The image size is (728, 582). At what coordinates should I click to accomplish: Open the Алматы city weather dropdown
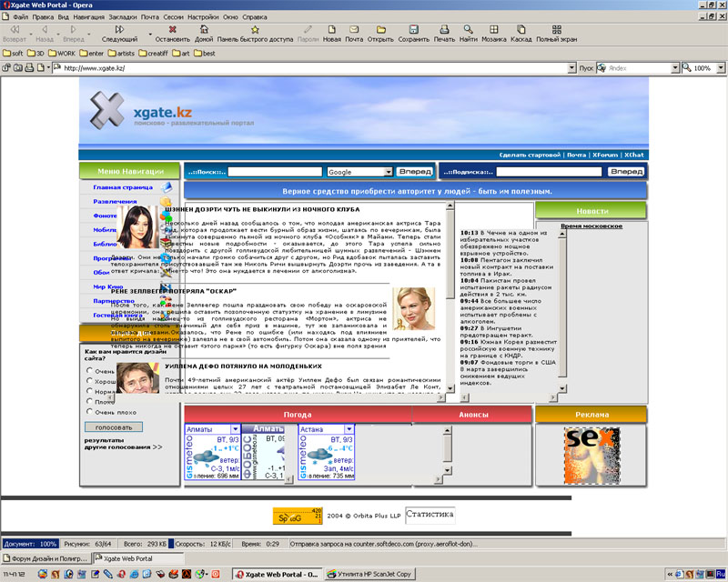pos(236,429)
